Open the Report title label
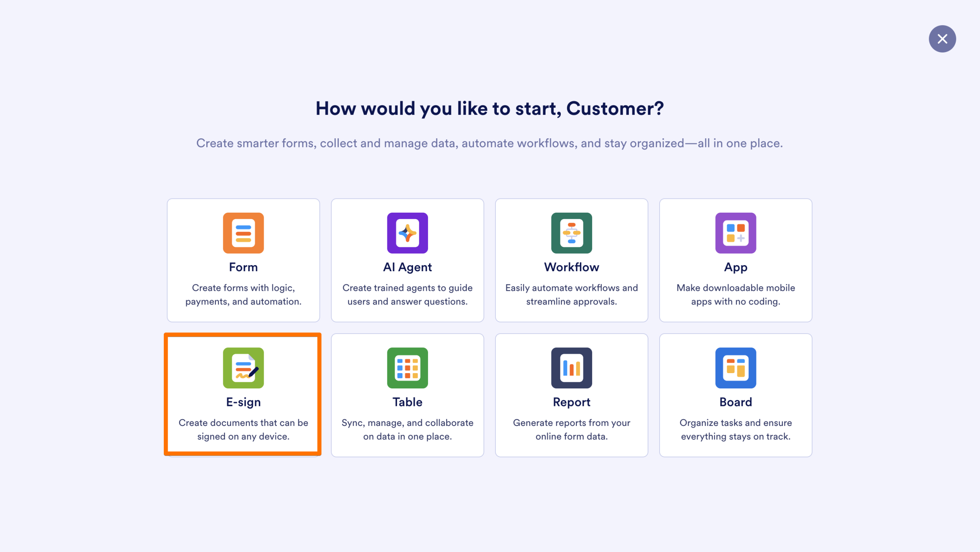The width and height of the screenshot is (980, 552). [x=572, y=402]
